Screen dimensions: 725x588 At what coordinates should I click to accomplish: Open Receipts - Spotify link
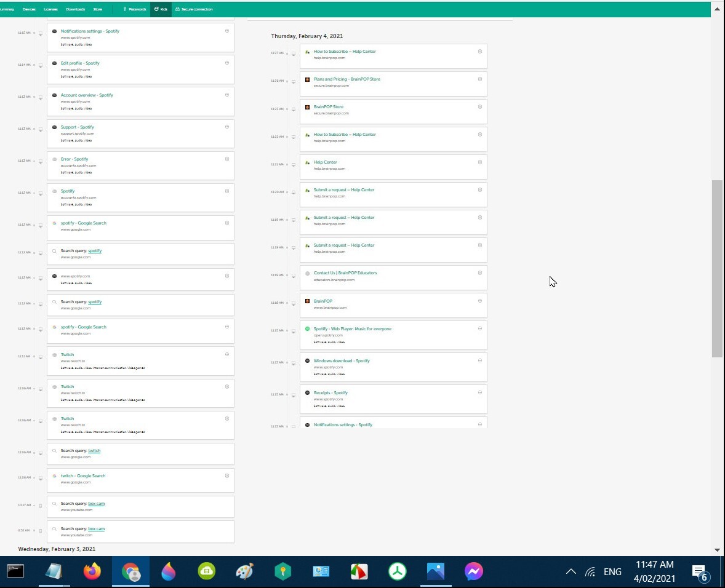[x=330, y=392]
